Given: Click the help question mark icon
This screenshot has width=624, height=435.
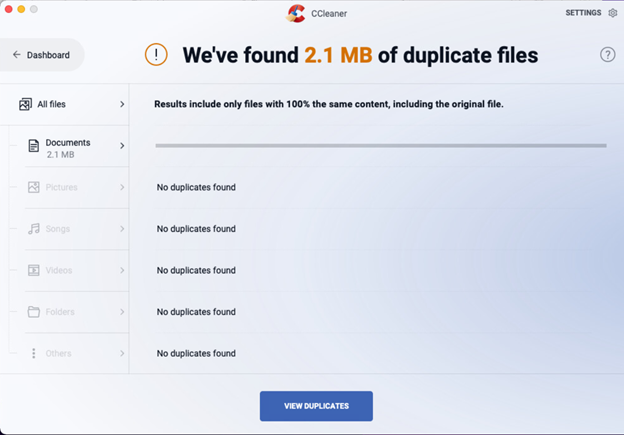Looking at the screenshot, I should 608,55.
